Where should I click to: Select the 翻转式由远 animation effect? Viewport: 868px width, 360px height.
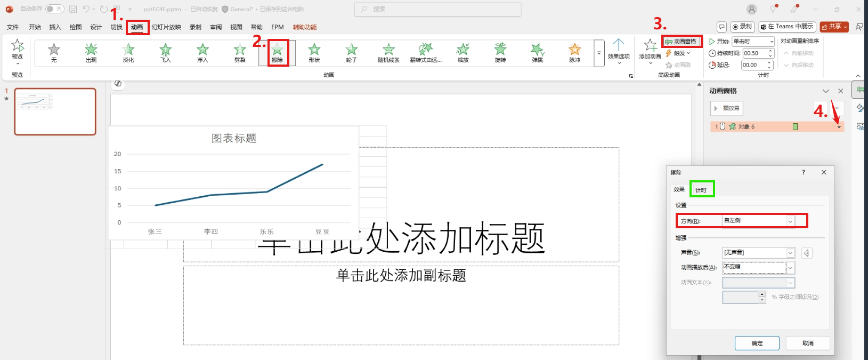pyautogui.click(x=426, y=53)
